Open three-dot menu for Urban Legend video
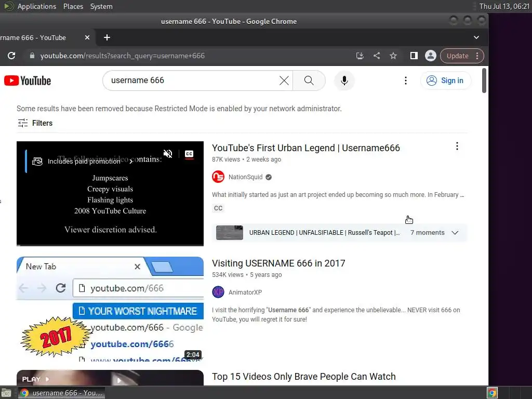 [x=457, y=146]
